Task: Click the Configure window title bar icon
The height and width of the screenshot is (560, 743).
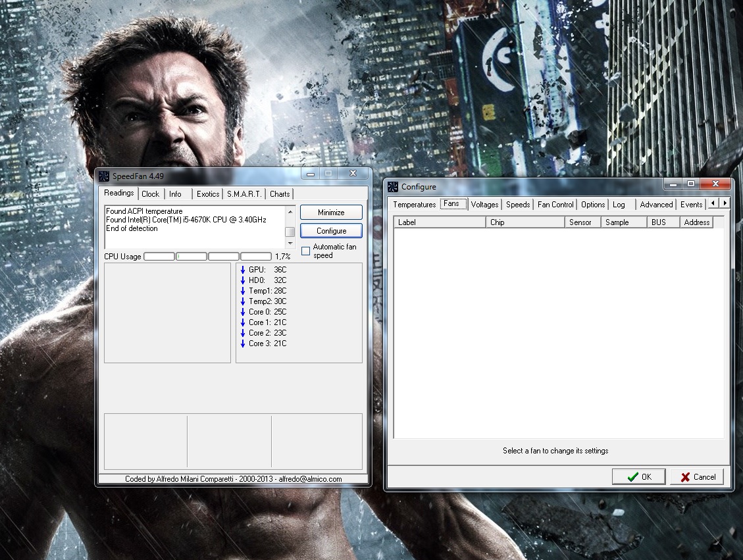Action: (393, 187)
